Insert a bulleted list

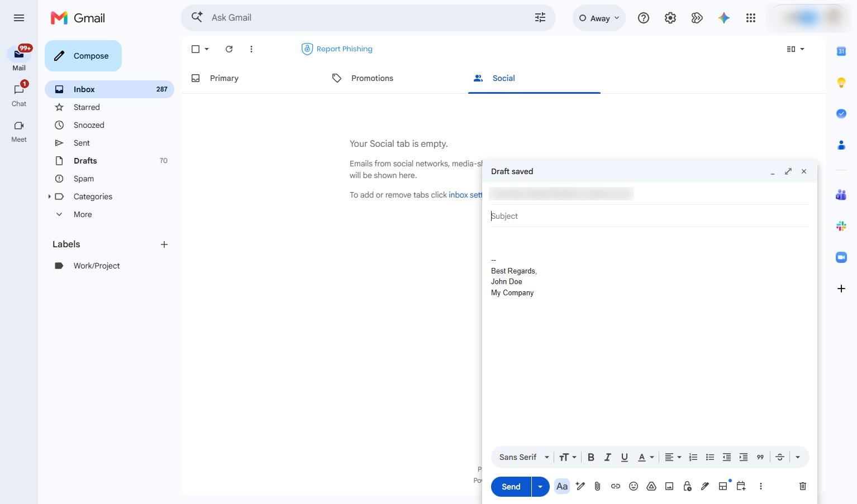(x=710, y=457)
